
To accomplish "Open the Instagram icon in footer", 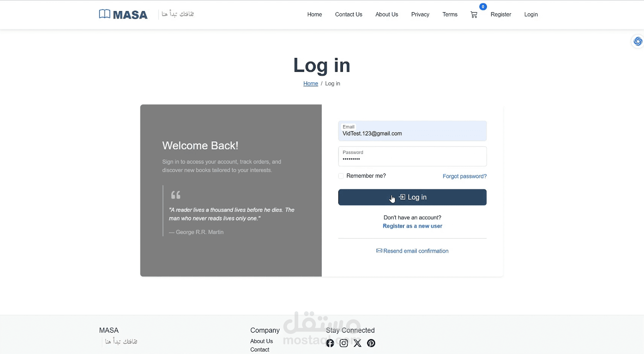I will pos(344,343).
